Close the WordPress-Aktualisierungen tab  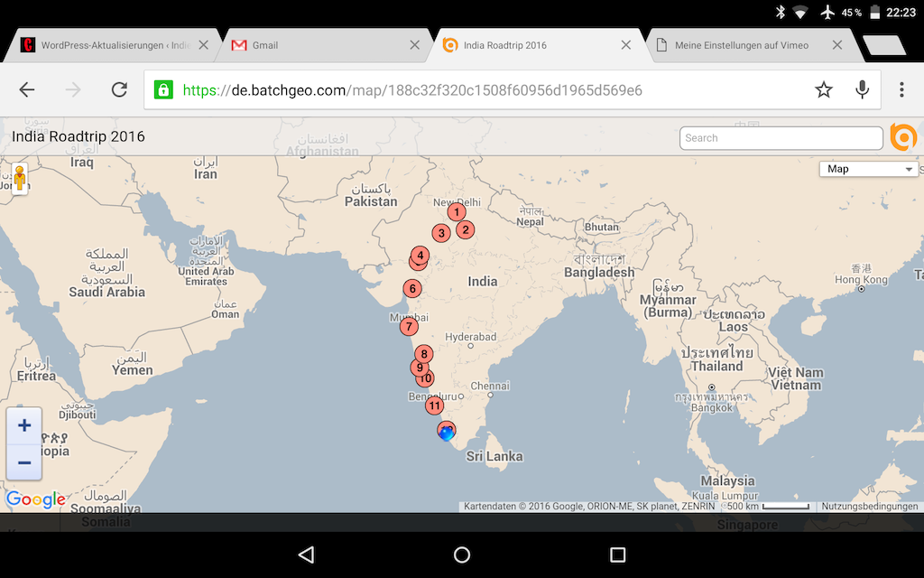203,45
